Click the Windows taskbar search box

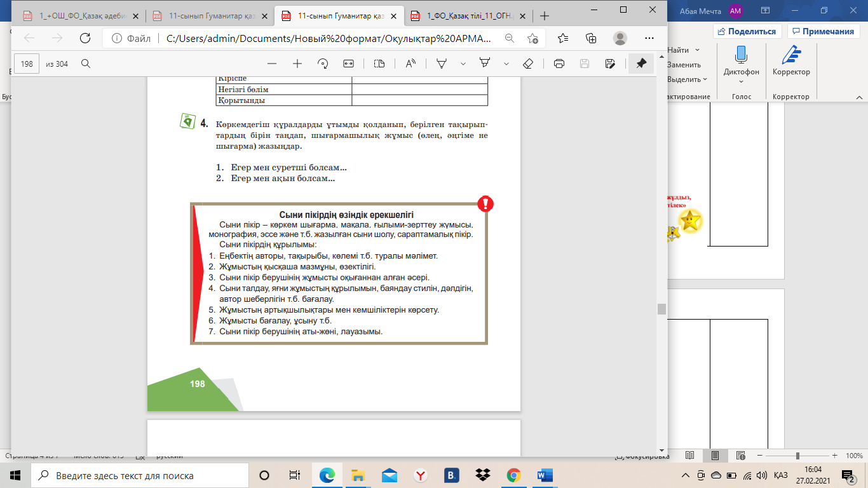coord(140,475)
